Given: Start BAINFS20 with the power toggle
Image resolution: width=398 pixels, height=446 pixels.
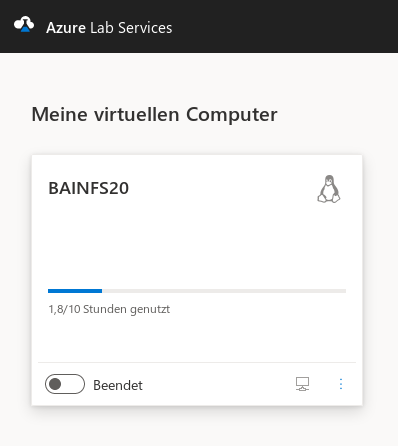Looking at the screenshot, I should point(65,384).
